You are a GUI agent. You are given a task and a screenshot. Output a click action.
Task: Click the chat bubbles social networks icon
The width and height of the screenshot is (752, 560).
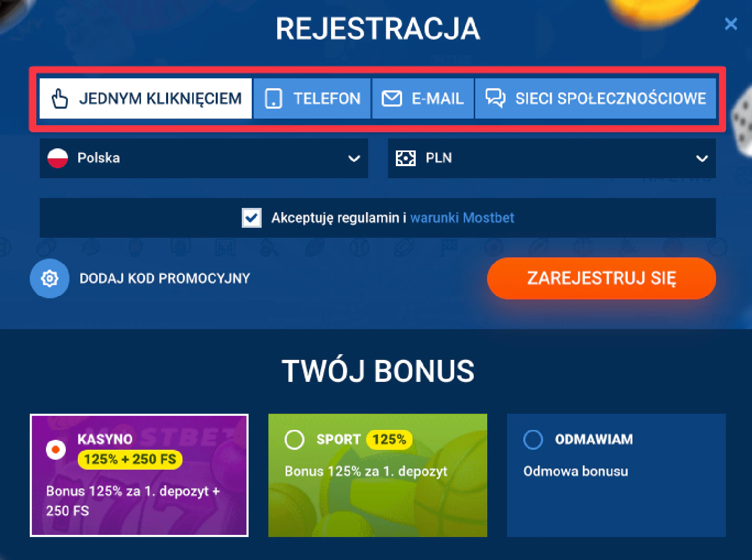pos(495,98)
